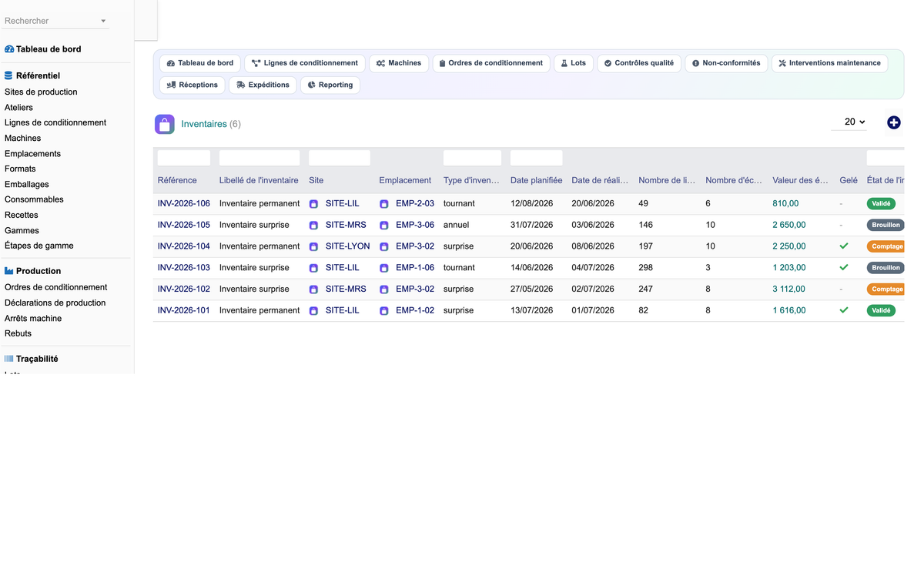
Task: Click the Date planifiée filter field
Action: pos(536,158)
